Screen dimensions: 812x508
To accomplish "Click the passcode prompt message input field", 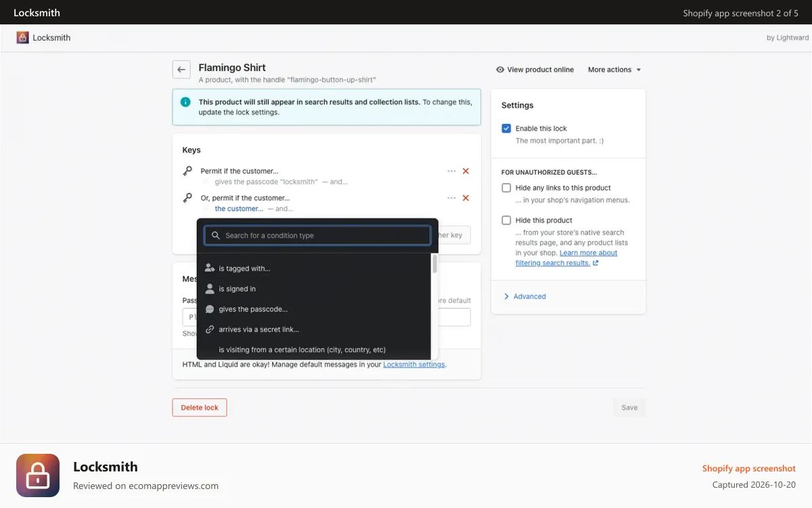I will (x=326, y=318).
